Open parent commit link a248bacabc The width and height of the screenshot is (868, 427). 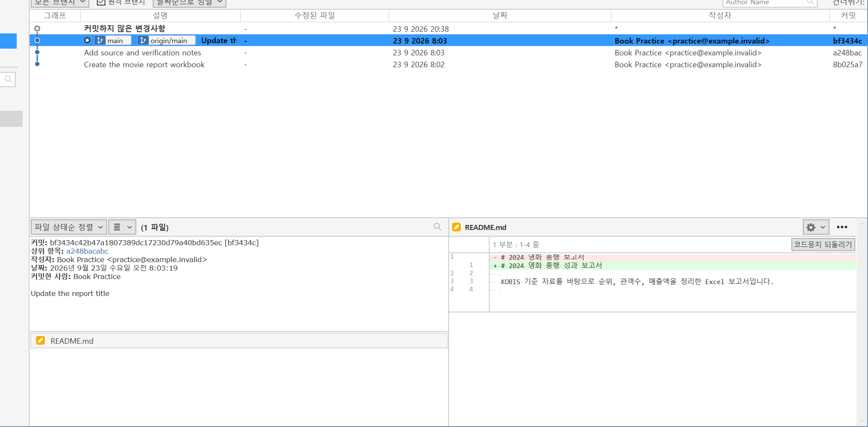click(x=87, y=251)
